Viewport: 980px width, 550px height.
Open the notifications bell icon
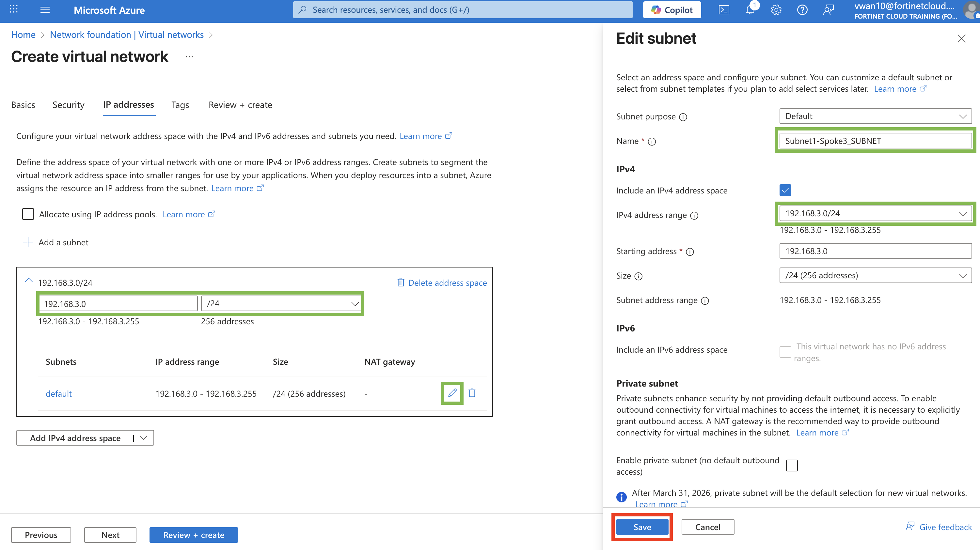point(750,10)
